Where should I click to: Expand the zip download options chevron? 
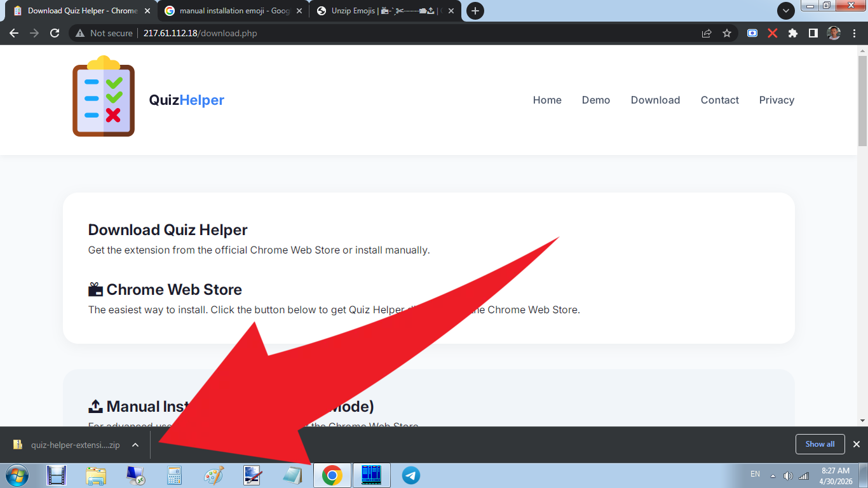point(135,445)
